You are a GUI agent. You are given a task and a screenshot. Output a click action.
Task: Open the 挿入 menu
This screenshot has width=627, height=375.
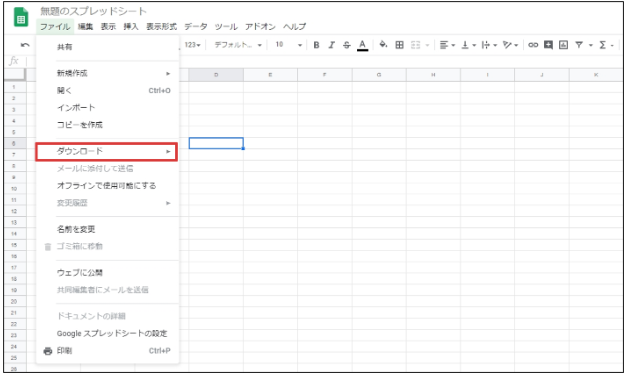pos(131,27)
